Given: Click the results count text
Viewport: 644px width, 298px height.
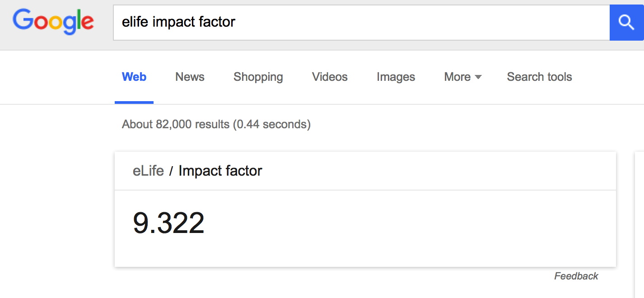Looking at the screenshot, I should [216, 124].
